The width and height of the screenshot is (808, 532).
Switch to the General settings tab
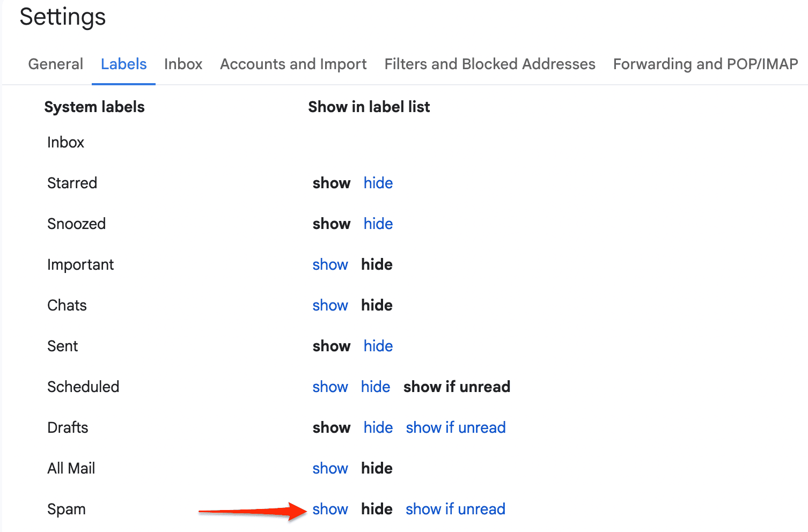[x=55, y=64]
